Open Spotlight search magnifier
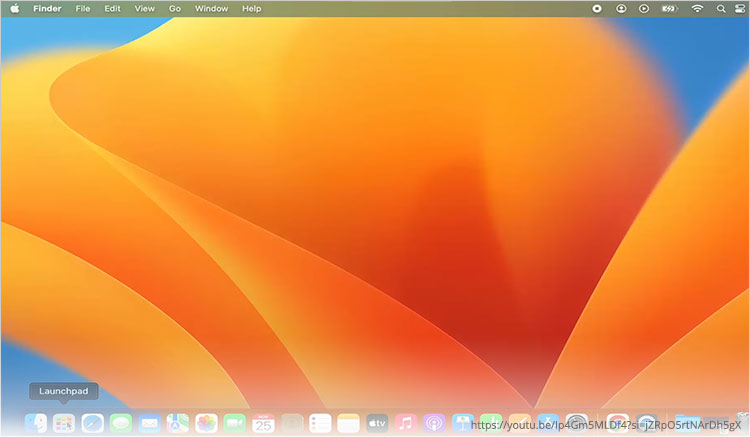Screen dimensions: 750x437 pyautogui.click(x=721, y=9)
